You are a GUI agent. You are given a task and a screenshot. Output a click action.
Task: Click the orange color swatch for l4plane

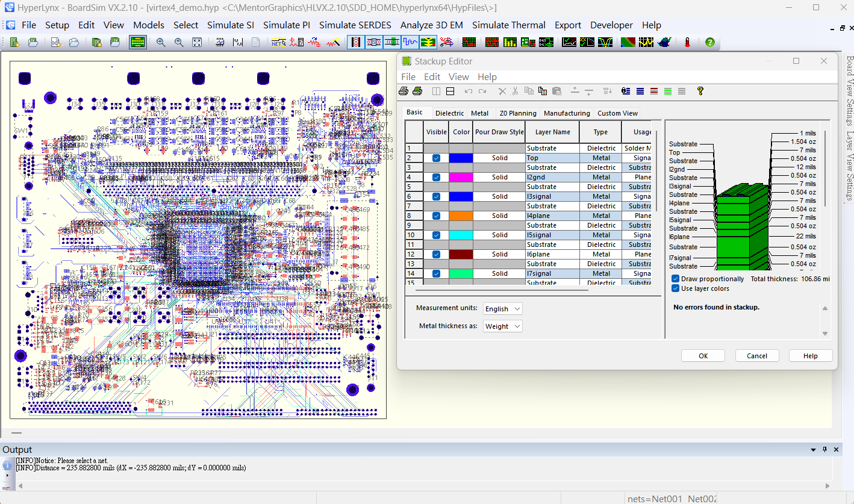[x=461, y=216]
